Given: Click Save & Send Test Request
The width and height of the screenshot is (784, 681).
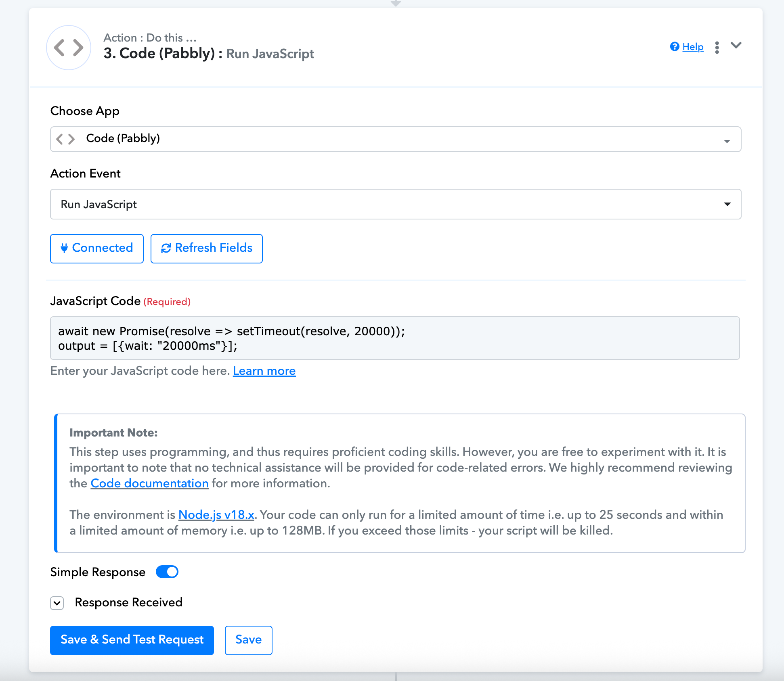Looking at the screenshot, I should point(132,640).
